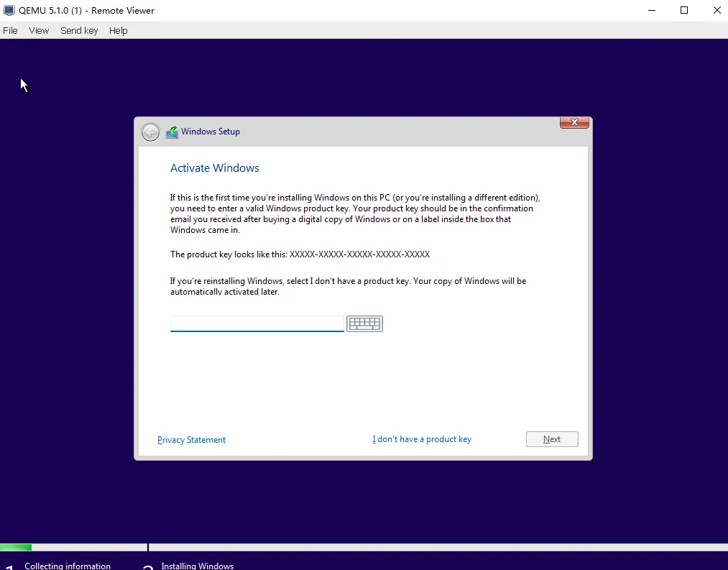Click the product key text field
728x570 pixels.
point(257,323)
